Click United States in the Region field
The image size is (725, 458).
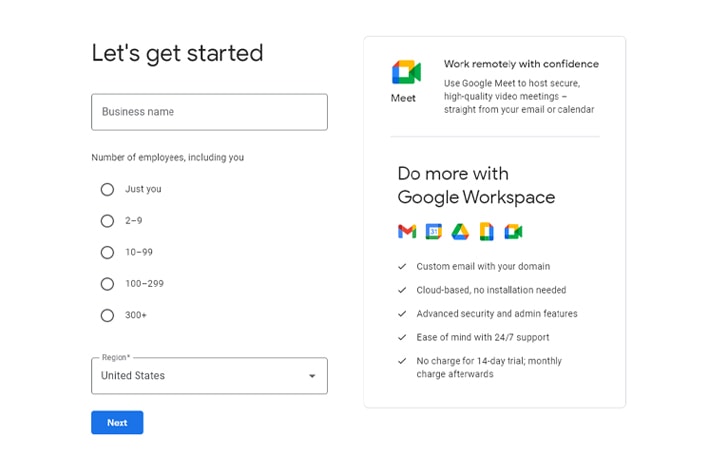point(133,375)
